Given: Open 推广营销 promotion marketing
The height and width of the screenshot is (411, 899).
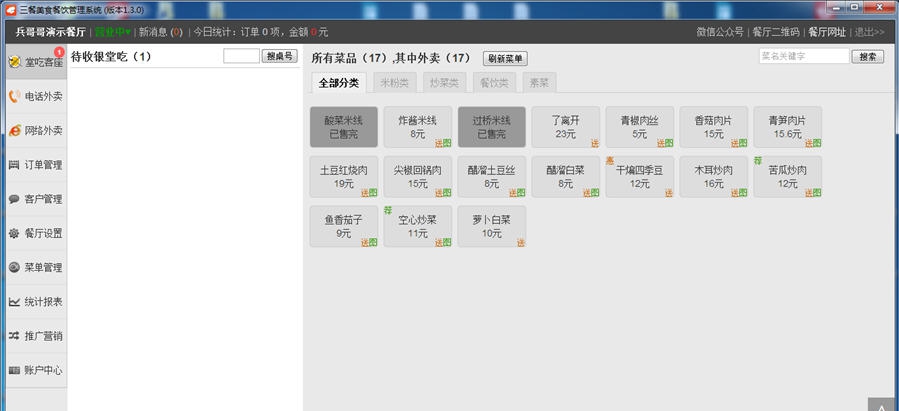Looking at the screenshot, I should pos(34,336).
